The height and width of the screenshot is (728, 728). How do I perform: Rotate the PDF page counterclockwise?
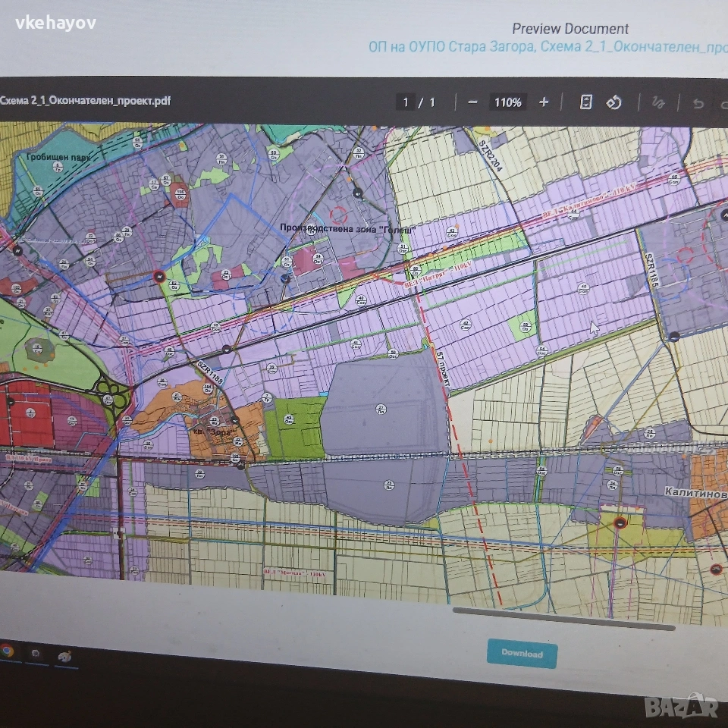(614, 102)
